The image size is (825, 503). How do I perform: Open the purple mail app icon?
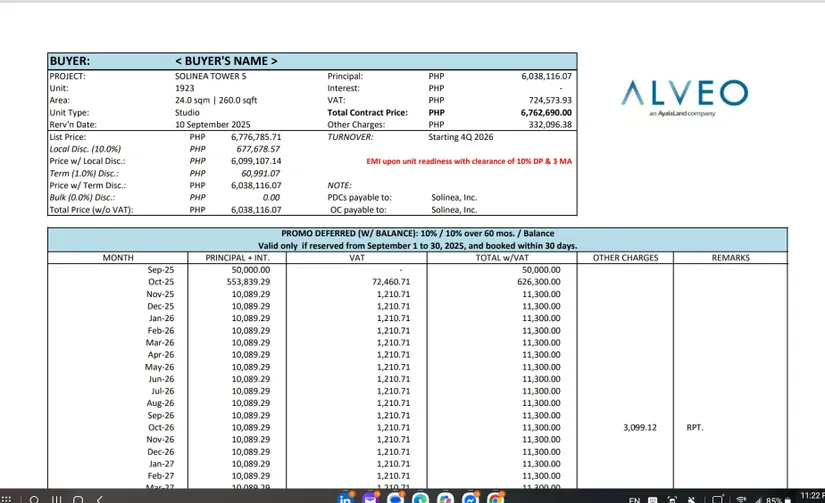(371, 499)
